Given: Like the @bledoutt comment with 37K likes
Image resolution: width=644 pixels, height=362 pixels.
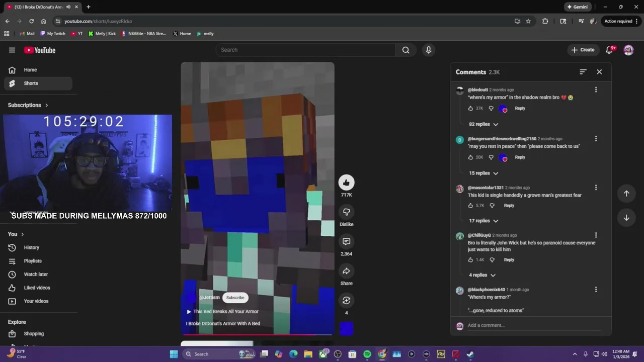Looking at the screenshot, I should (x=470, y=108).
